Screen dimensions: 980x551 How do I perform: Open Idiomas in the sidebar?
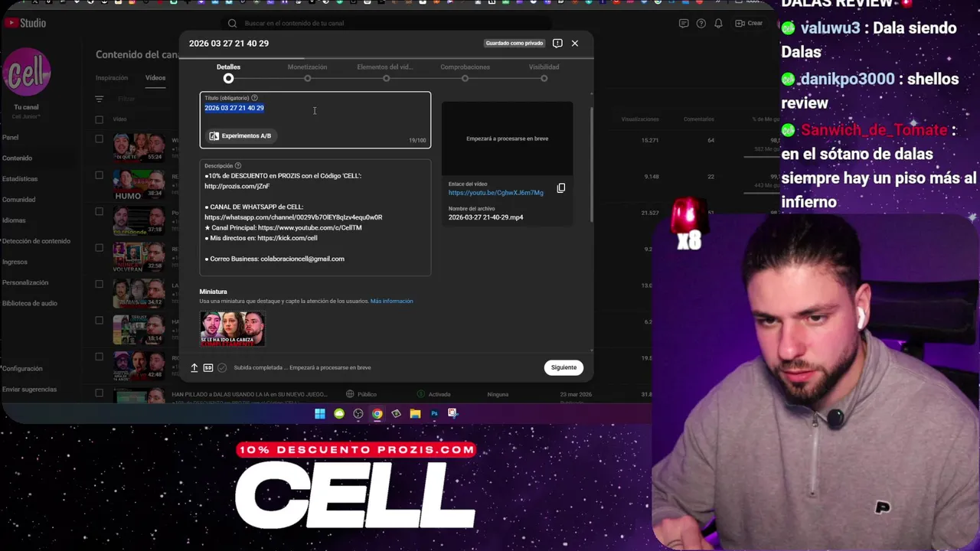14,220
